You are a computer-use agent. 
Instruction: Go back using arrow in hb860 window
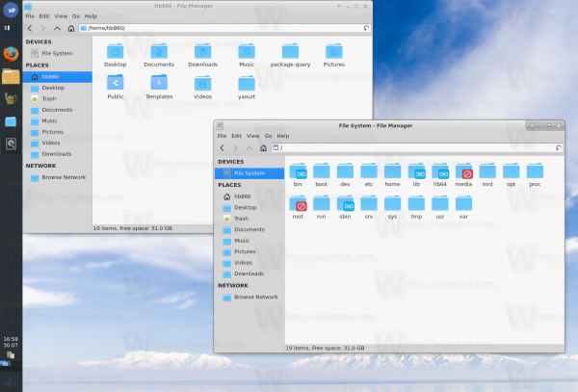(30, 28)
